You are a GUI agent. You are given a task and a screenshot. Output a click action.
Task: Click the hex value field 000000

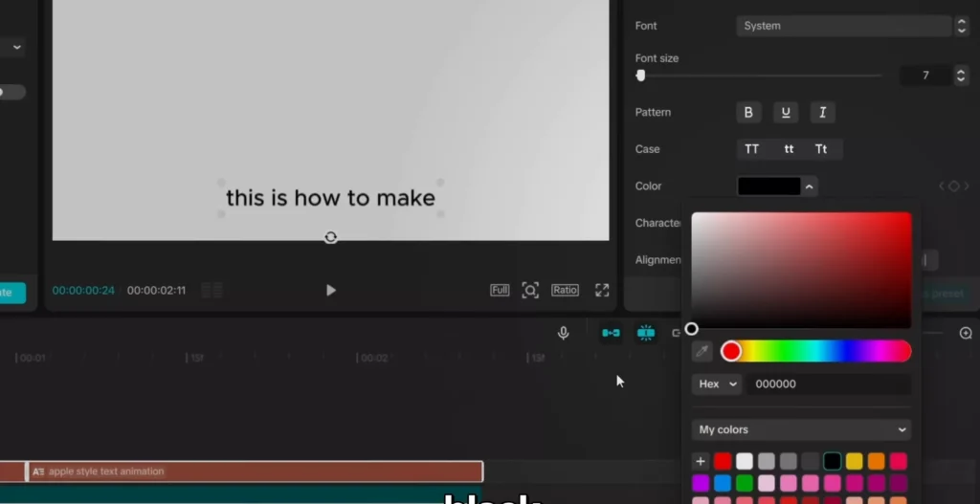829,384
